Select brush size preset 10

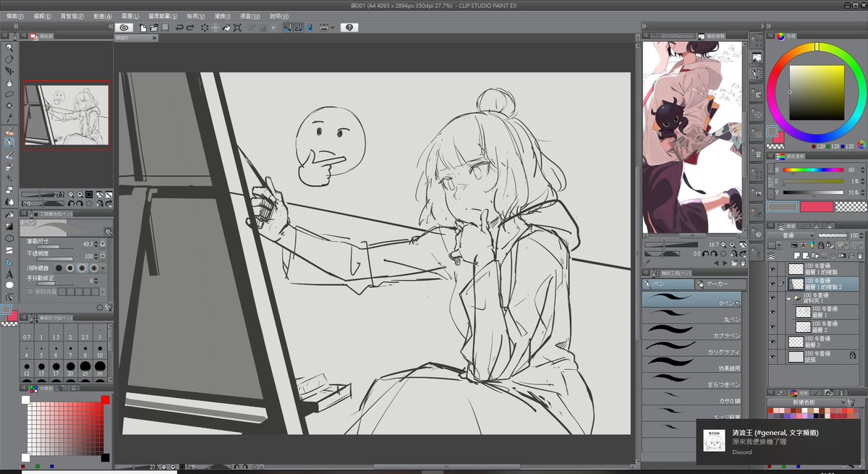[x=100, y=350]
